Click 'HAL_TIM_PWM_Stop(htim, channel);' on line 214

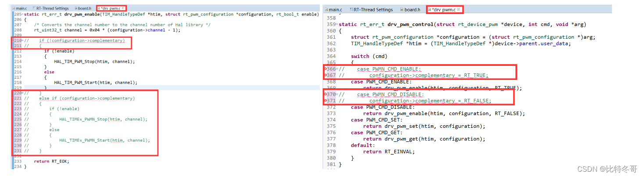94,61
